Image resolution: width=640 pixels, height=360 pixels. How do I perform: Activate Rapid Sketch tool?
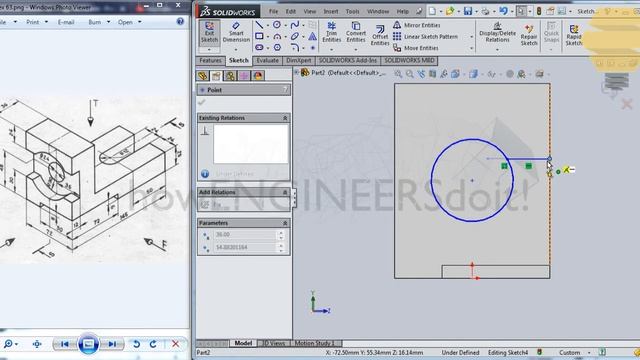[x=573, y=35]
